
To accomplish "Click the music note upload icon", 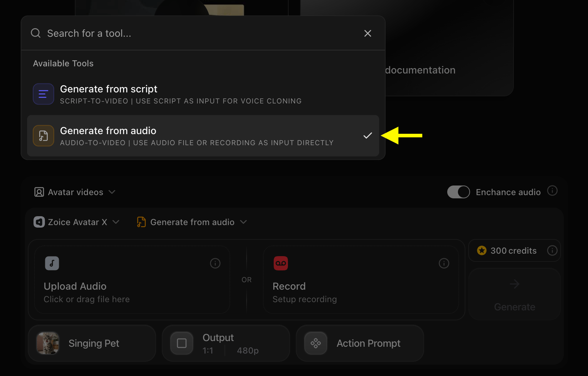I will [x=52, y=263].
